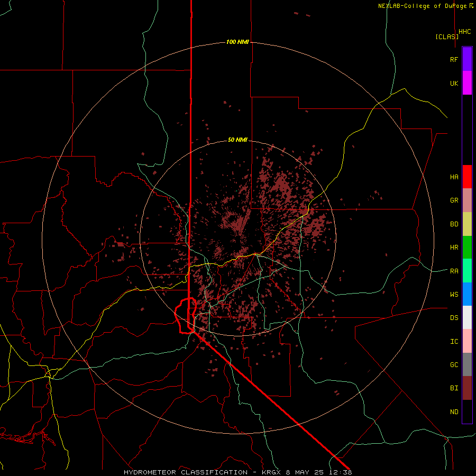The height and width of the screenshot is (476, 476).
Task: Click the GR legend label
Action: click(454, 200)
